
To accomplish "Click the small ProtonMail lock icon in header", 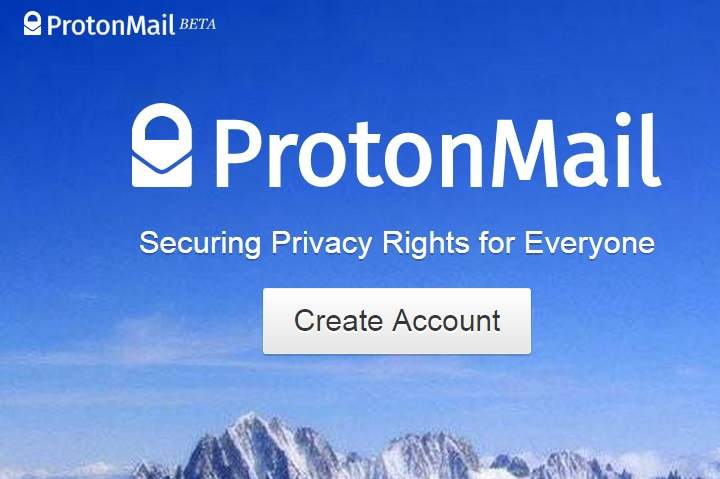I will pos(32,23).
